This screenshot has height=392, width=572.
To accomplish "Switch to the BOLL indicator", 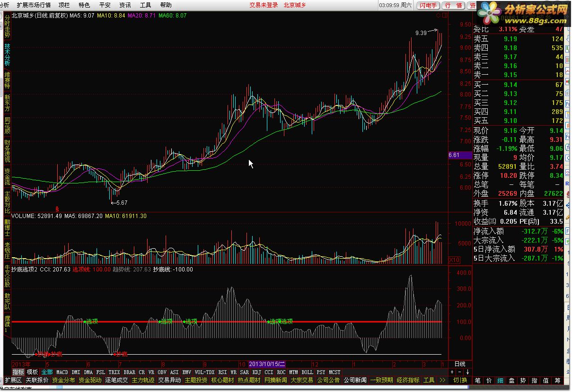I will 308,372.
